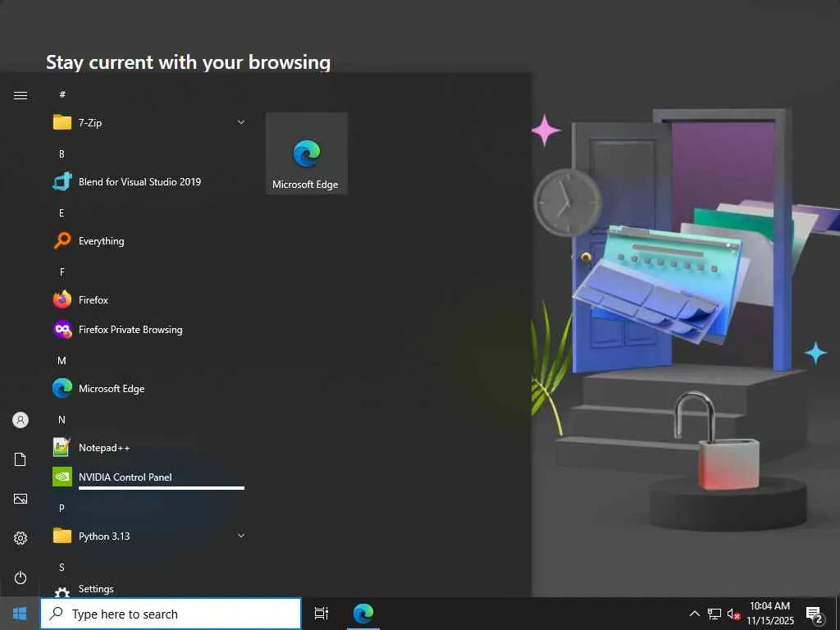Open Task View on the taskbar

pyautogui.click(x=322, y=614)
